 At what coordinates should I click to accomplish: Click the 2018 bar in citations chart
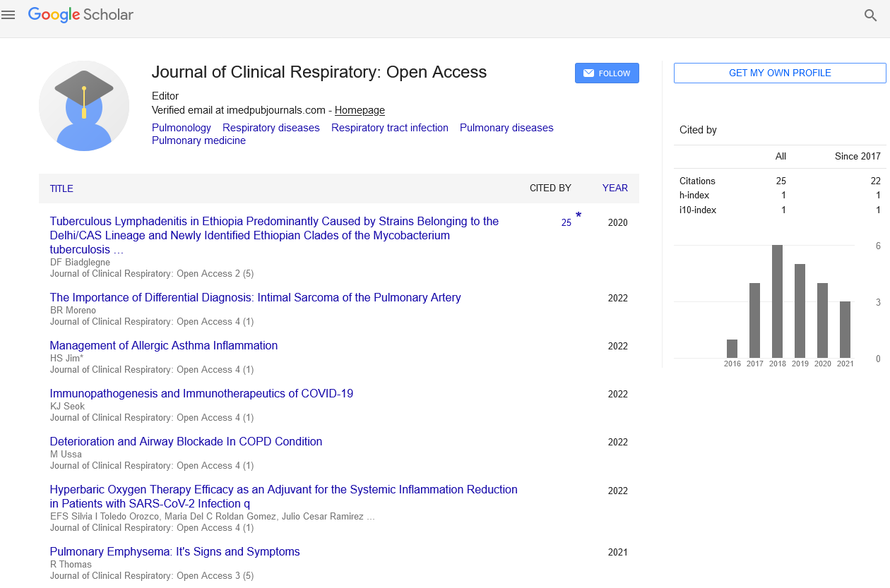[777, 301]
